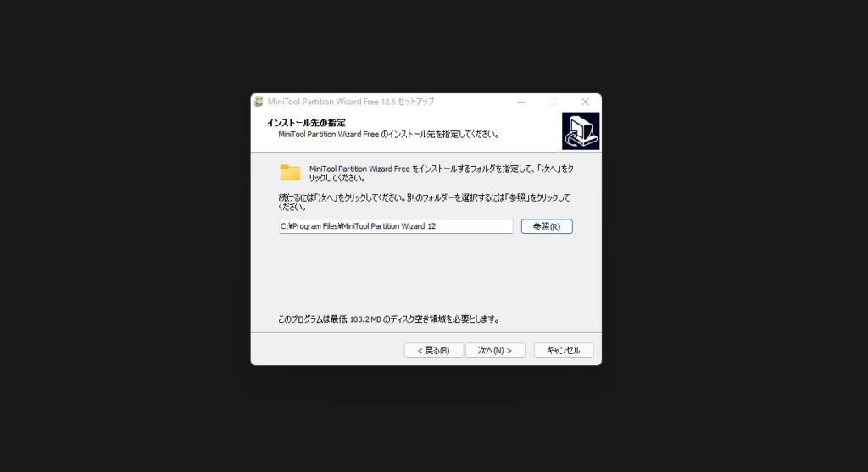Click the setup window title text
Viewport: 868px width, 472px height.
[x=351, y=102]
